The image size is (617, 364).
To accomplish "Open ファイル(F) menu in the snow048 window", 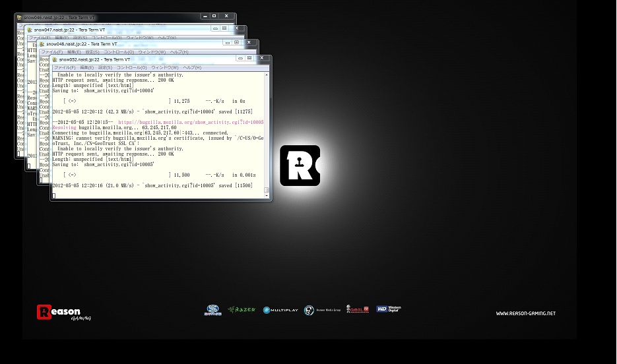I will (x=52, y=52).
